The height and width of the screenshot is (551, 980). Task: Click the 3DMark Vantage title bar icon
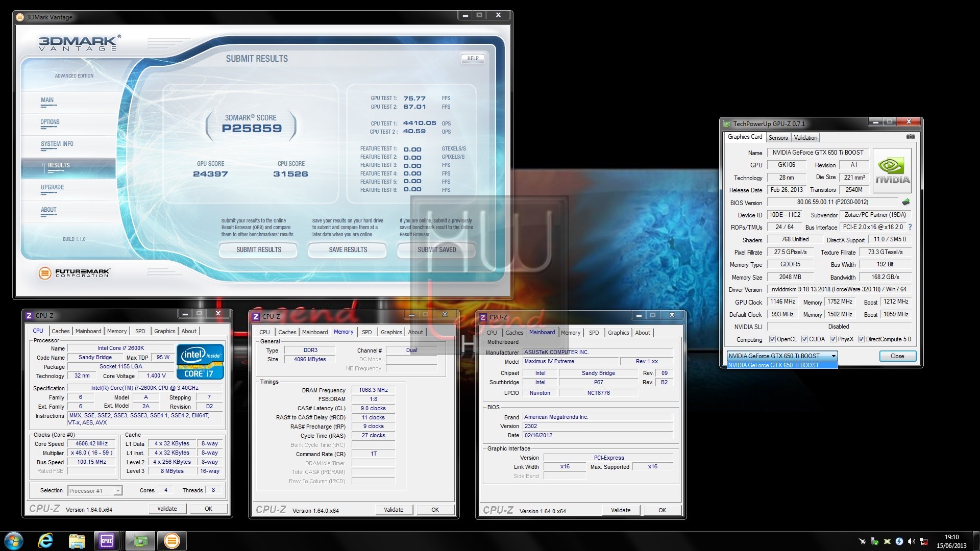tap(20, 17)
